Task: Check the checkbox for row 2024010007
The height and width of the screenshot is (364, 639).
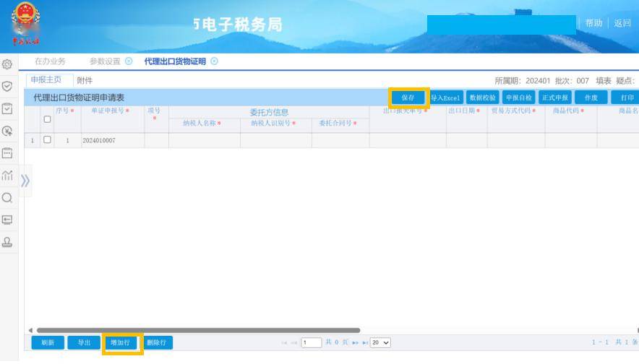Action: tap(47, 140)
